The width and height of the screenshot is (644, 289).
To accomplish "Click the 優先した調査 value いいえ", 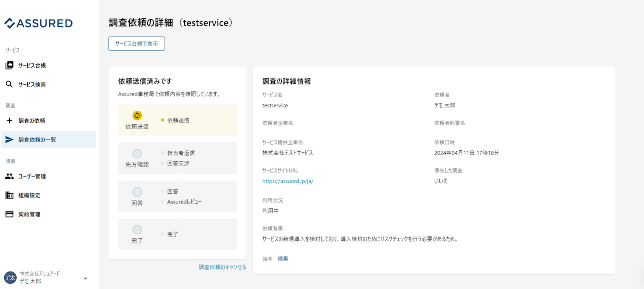I will coord(441,181).
